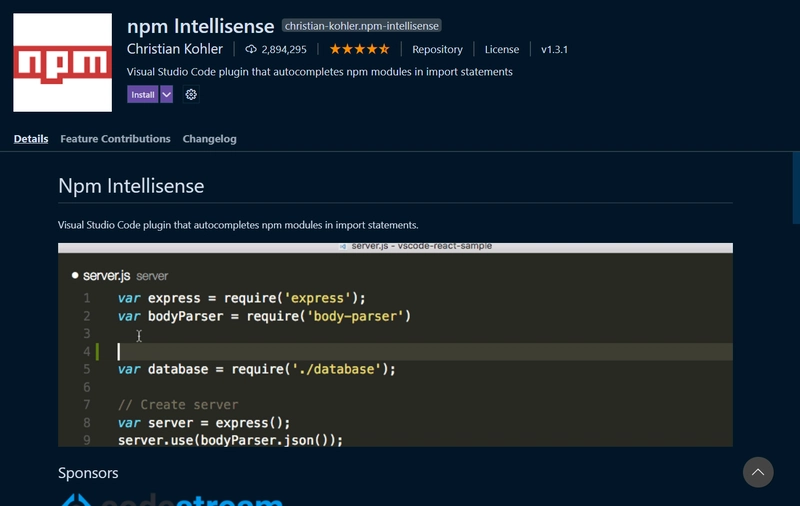Screen dimensions: 800x506
Task: Open the License link
Action: pyautogui.click(x=502, y=49)
